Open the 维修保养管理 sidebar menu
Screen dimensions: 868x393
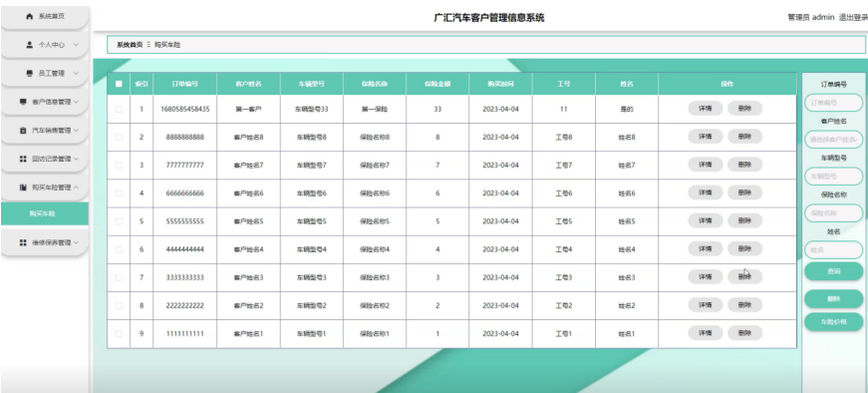(44, 242)
